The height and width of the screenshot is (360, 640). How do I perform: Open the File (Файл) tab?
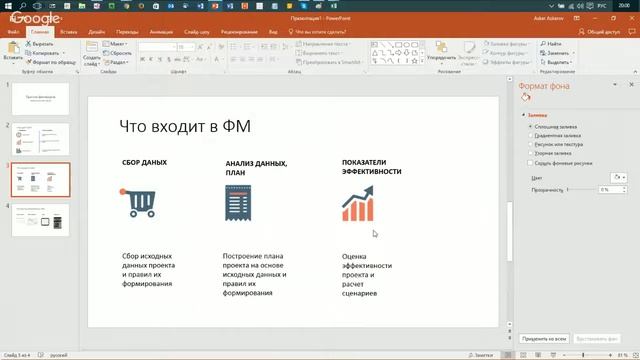[x=13, y=32]
